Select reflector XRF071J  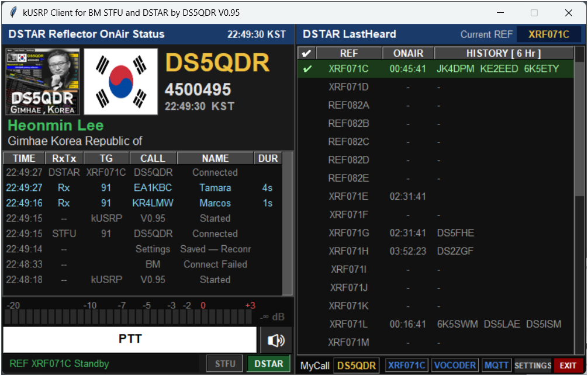436,288
